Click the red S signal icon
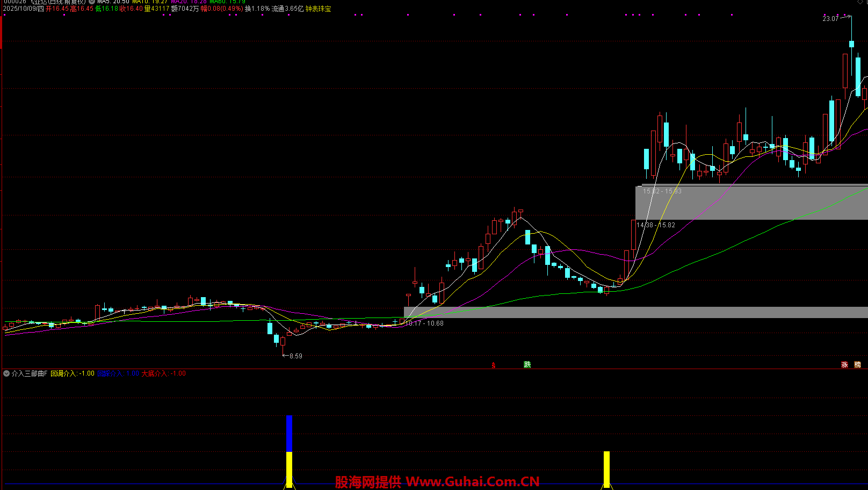The height and width of the screenshot is (490, 868). pos(494,365)
